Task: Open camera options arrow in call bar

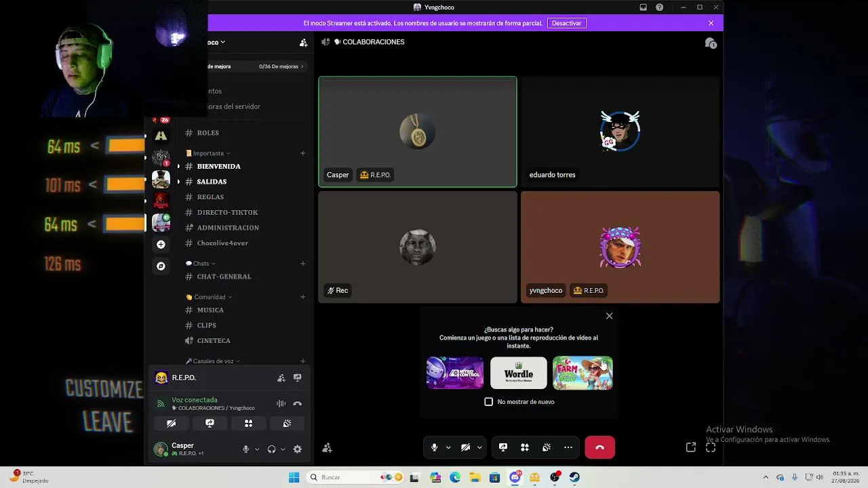Action: [479, 447]
